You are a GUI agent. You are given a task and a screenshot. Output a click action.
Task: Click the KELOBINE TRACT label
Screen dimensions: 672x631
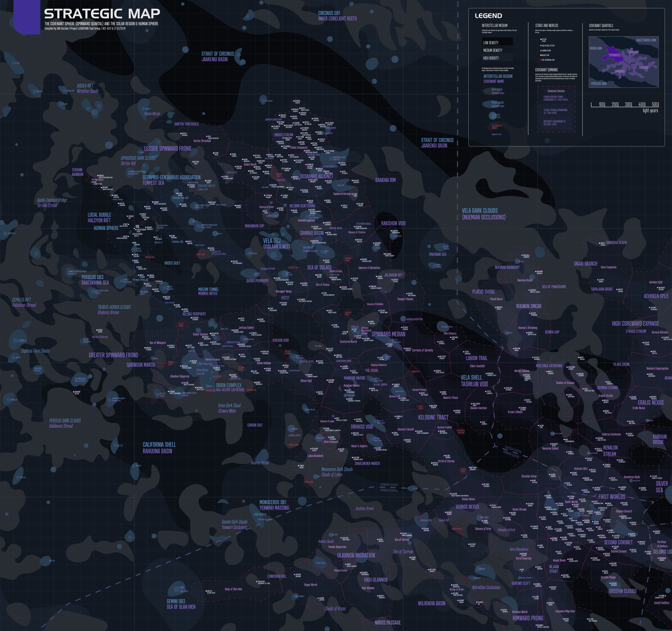pos(433,417)
